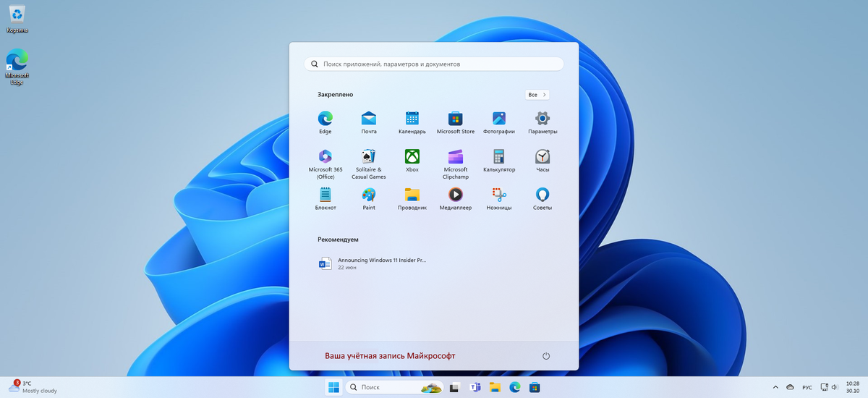This screenshot has width=868, height=398.
Task: Open Announcing Windows 11 Insider document
Action: pos(373,263)
